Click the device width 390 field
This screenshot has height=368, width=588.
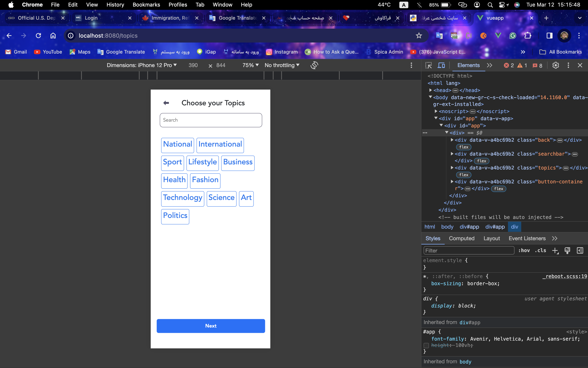[193, 65]
